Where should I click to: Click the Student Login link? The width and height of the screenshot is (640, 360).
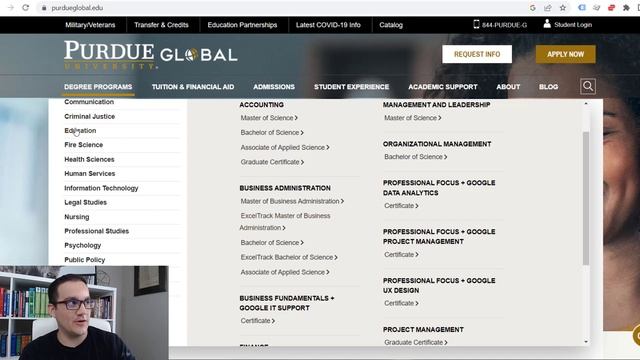(x=573, y=25)
